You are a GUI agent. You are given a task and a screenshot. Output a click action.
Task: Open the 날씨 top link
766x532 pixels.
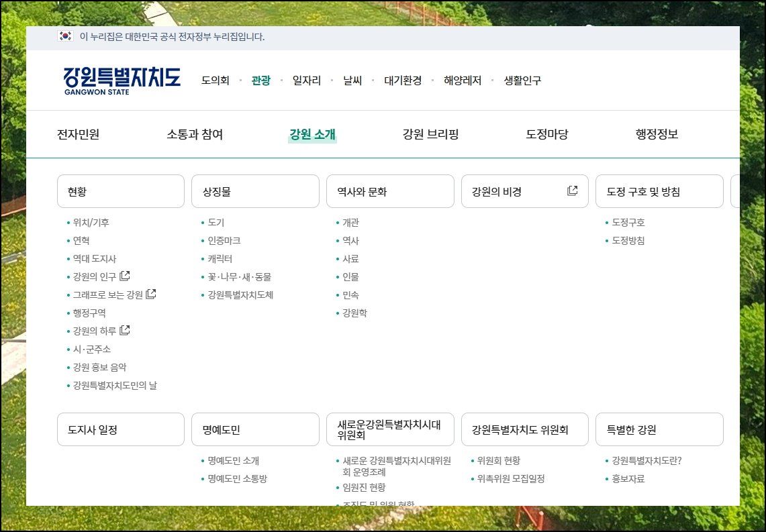tap(352, 81)
